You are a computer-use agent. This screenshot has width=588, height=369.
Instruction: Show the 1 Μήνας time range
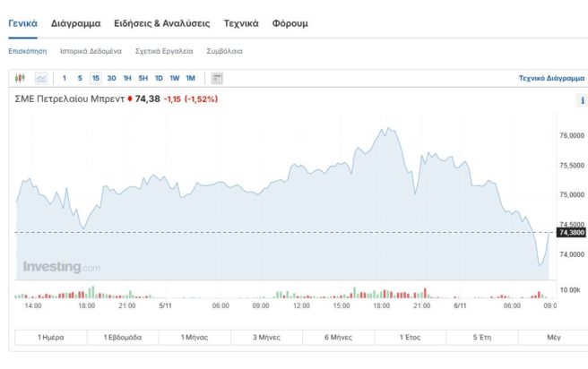(195, 338)
